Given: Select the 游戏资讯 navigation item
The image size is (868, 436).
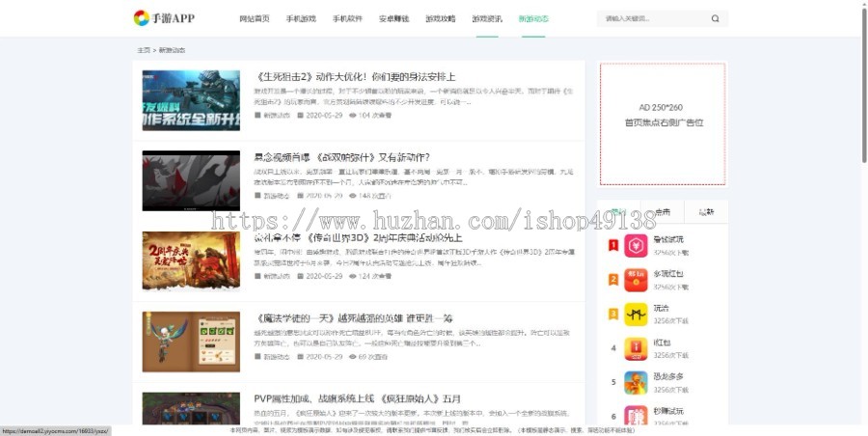Looking at the screenshot, I should tap(487, 19).
